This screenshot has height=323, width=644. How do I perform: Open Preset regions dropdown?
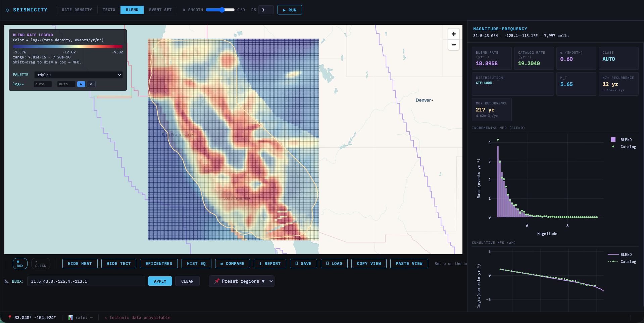(x=242, y=281)
